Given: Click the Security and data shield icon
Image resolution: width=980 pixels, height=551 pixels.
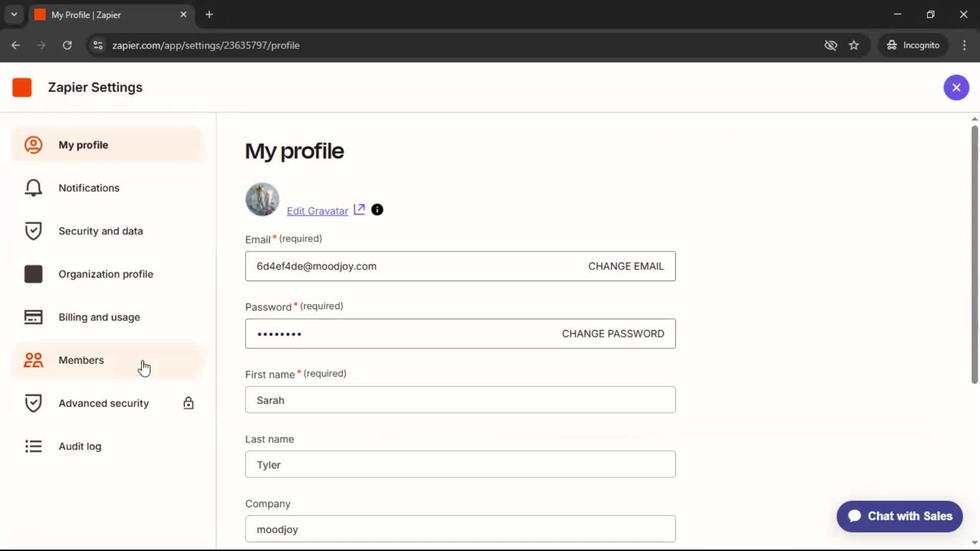Looking at the screenshot, I should coord(33,231).
